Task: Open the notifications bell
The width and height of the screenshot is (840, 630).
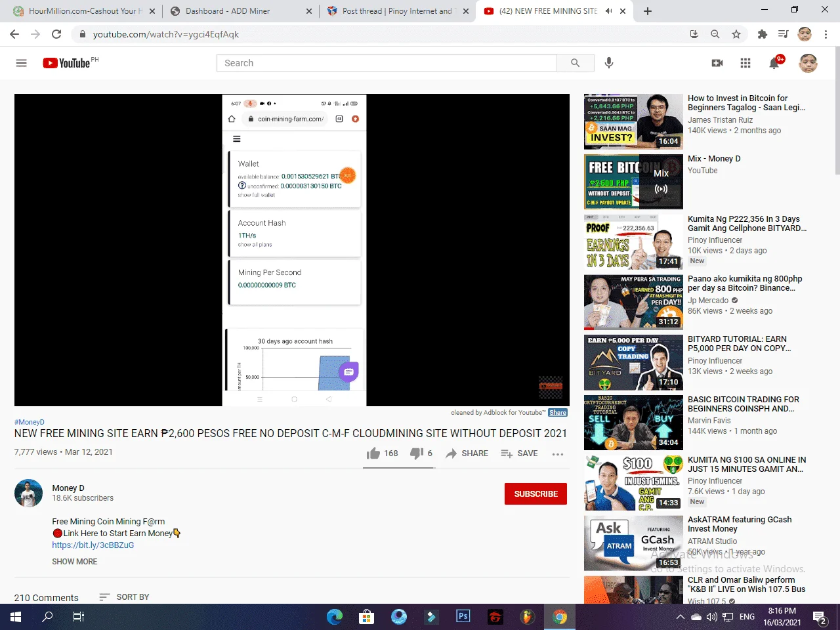Action: 774,63
